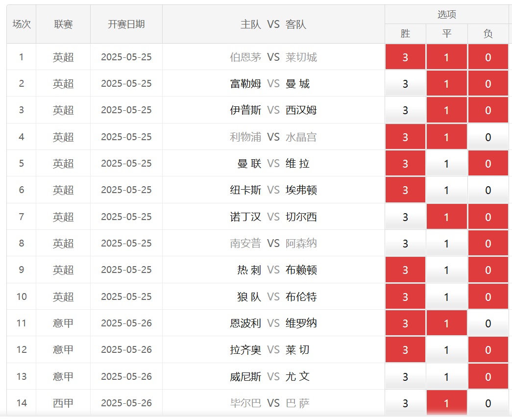
Task: Click the 南安普 home team name
Action: coord(245,243)
